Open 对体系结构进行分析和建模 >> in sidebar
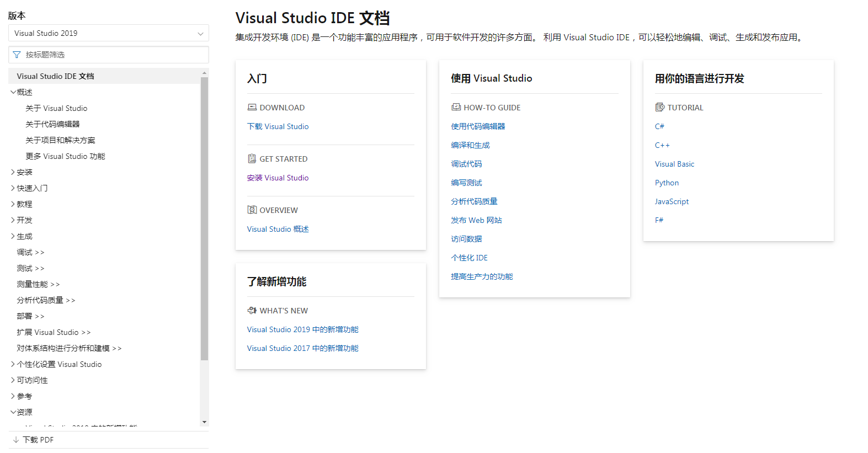This screenshot has height=453, width=868. coord(69,348)
